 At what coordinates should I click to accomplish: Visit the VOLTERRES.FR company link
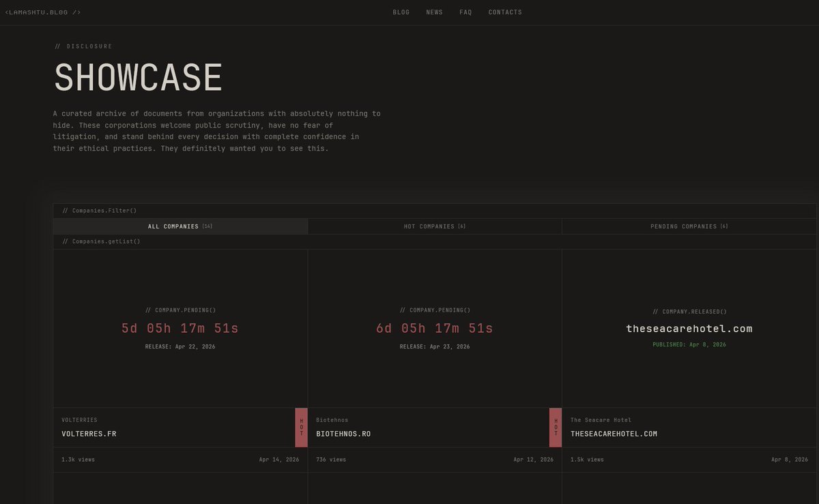(88, 433)
